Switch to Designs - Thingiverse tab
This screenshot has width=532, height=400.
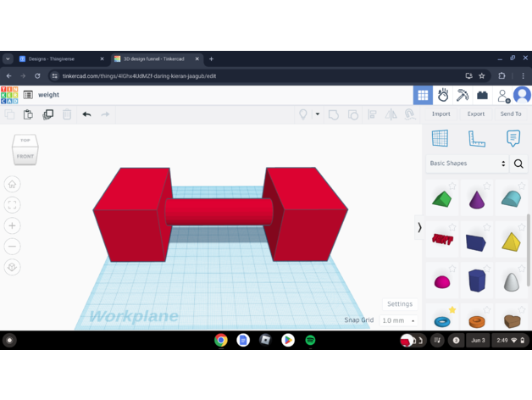click(x=61, y=58)
